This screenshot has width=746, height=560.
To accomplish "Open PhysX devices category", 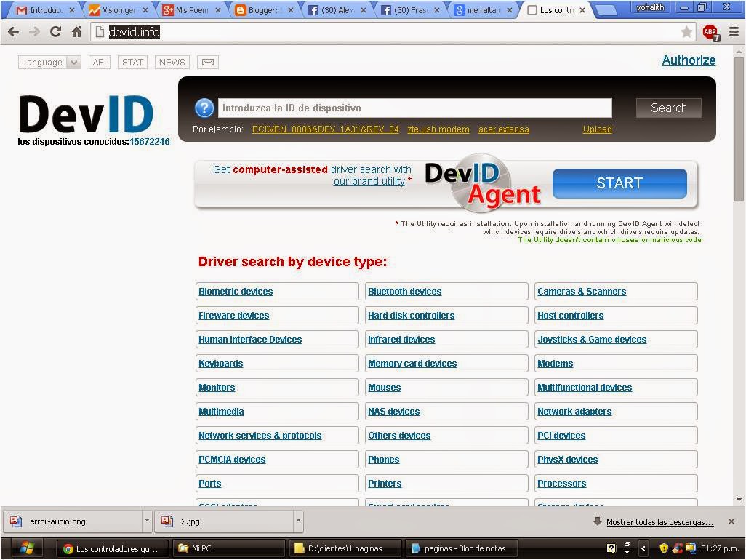I will 568,460.
